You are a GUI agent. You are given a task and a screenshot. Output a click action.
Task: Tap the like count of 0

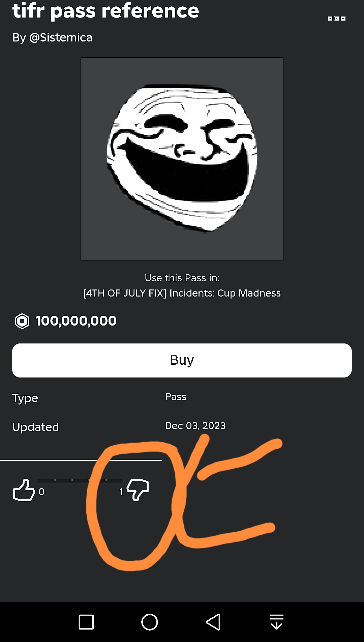coord(41,492)
